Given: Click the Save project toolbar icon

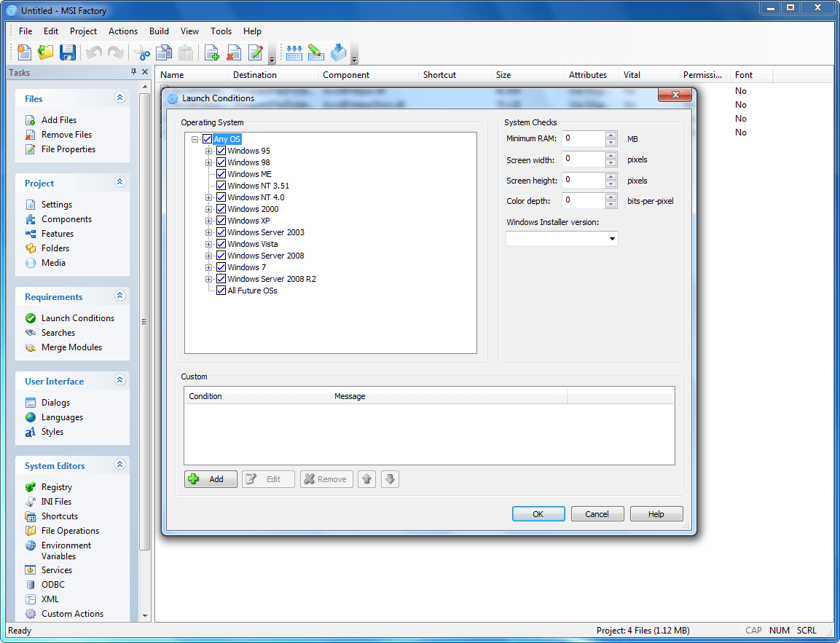Looking at the screenshot, I should 68,52.
